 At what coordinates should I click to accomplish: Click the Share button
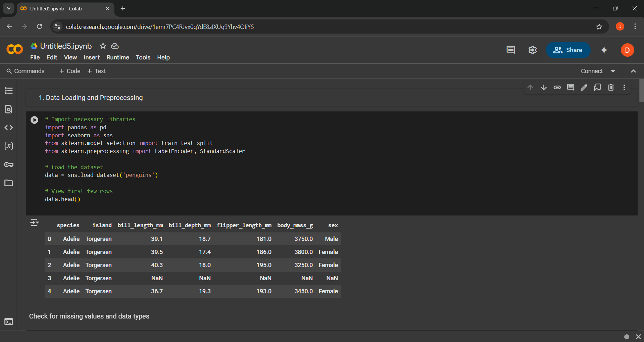tap(568, 50)
